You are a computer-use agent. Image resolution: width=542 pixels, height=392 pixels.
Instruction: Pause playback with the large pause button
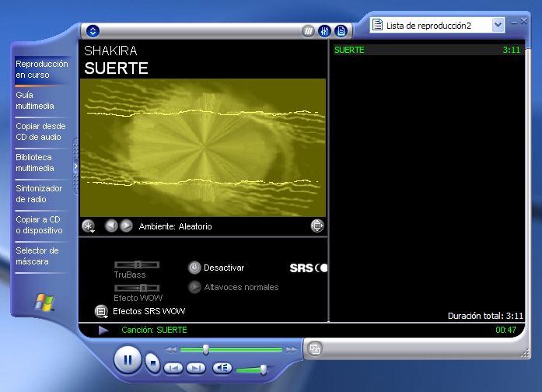[x=128, y=360]
